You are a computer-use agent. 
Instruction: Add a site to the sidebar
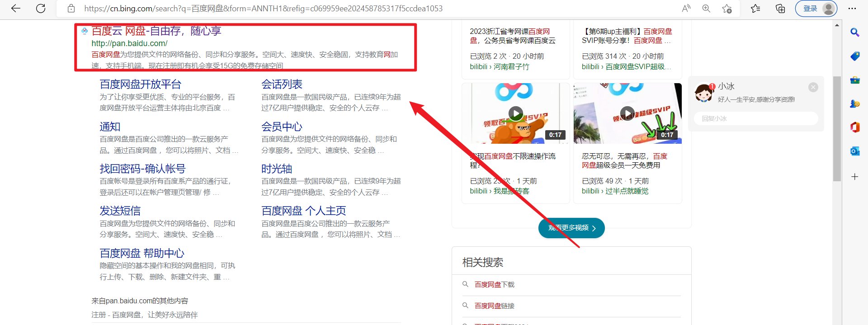coord(854,177)
